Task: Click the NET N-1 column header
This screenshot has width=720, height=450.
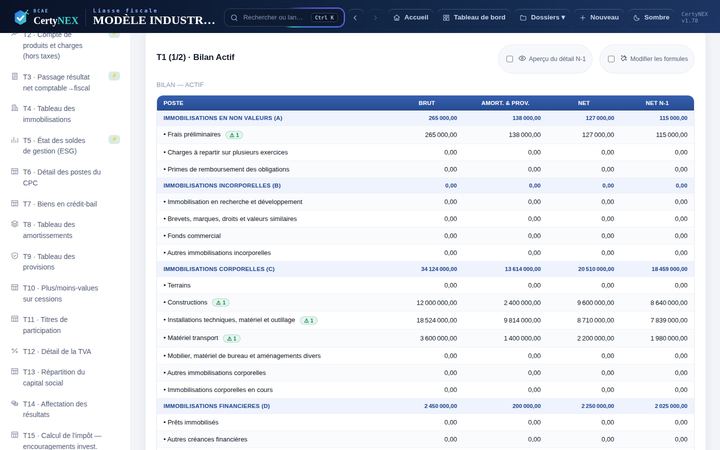Action: (x=657, y=103)
